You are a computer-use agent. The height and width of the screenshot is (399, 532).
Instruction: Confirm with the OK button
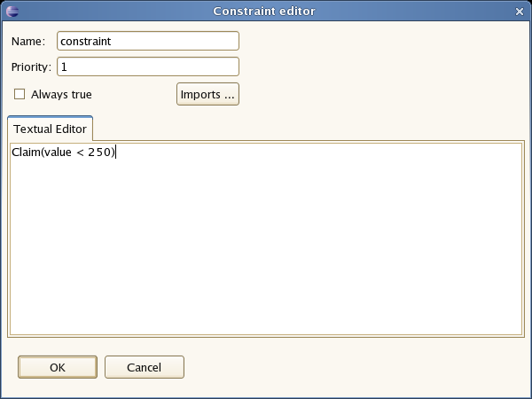[57, 367]
